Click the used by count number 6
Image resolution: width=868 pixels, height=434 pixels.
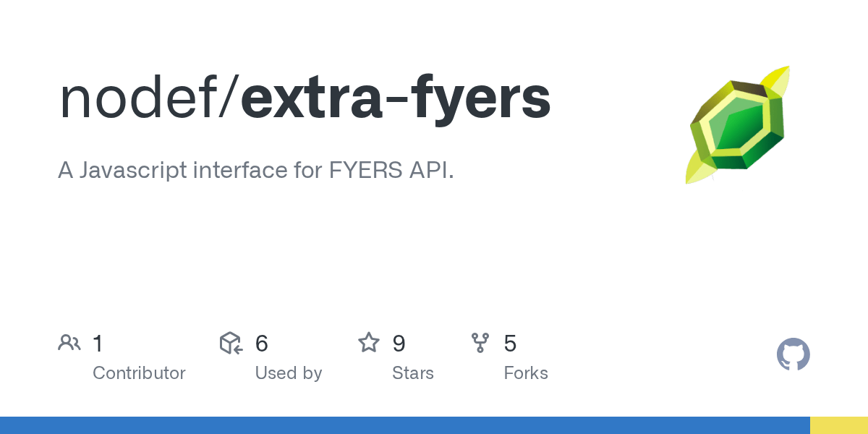[262, 344]
